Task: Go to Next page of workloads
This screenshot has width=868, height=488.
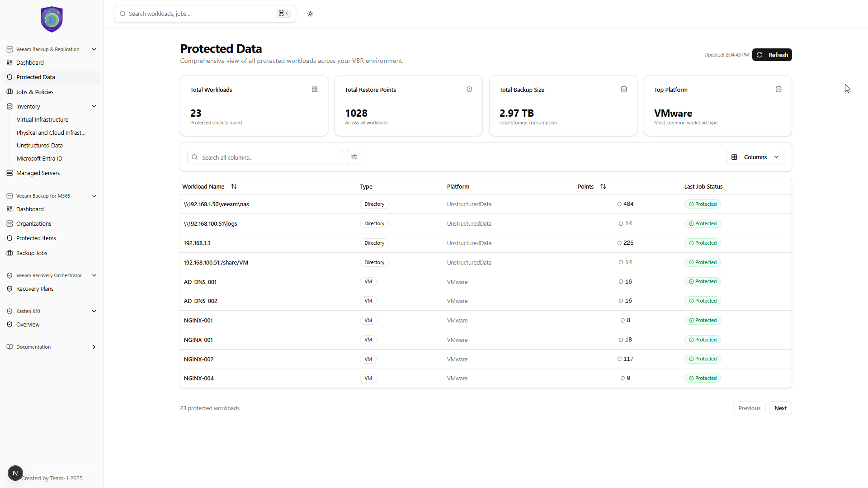Action: pyautogui.click(x=780, y=408)
